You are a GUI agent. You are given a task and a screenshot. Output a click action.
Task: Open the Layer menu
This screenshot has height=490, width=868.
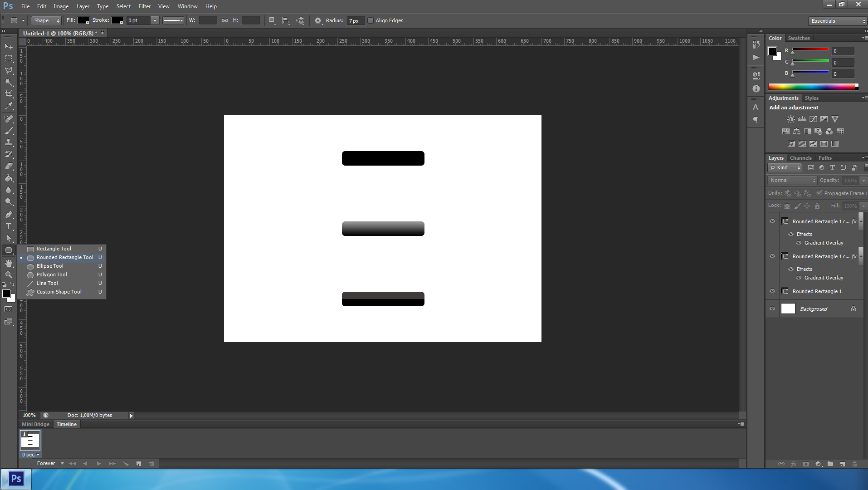click(x=83, y=6)
